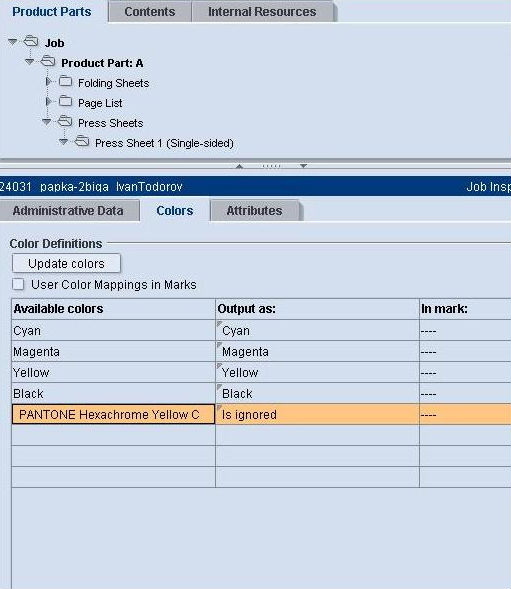The width and height of the screenshot is (511, 589).
Task: Collapse the Press Sheets node
Action: (x=47, y=122)
